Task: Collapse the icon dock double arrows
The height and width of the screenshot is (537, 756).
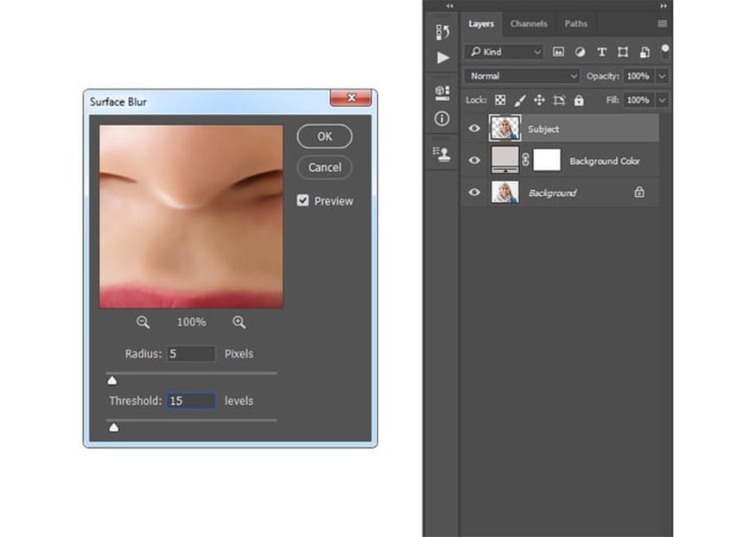Action: (x=449, y=6)
